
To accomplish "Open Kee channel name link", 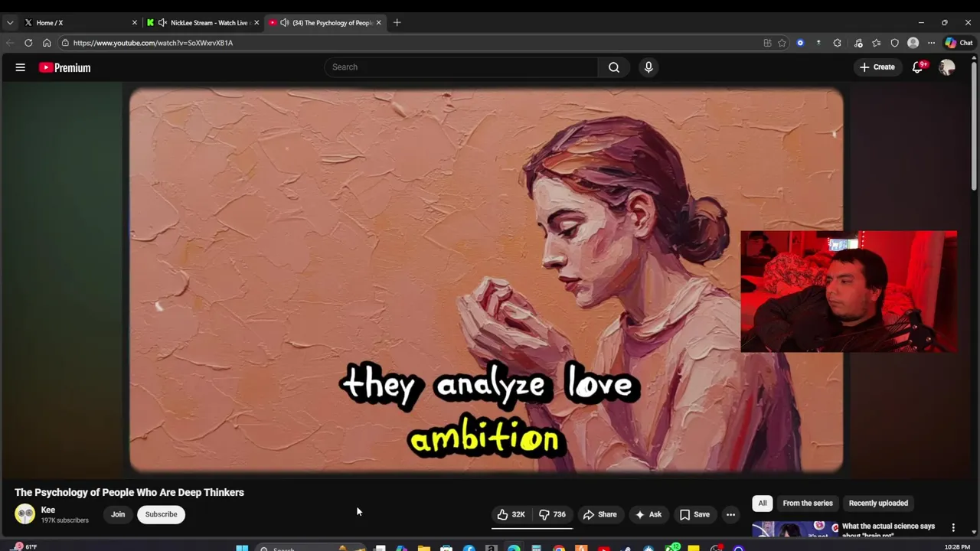I will pyautogui.click(x=48, y=510).
